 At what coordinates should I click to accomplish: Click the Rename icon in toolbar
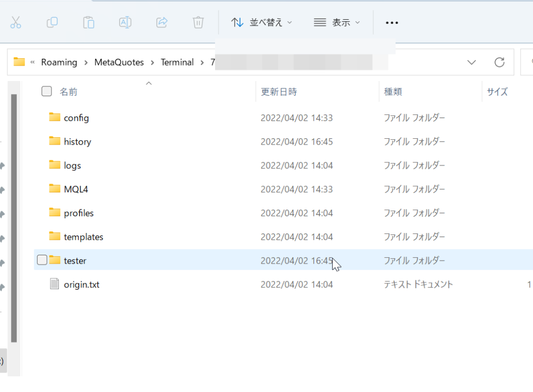[x=125, y=22]
